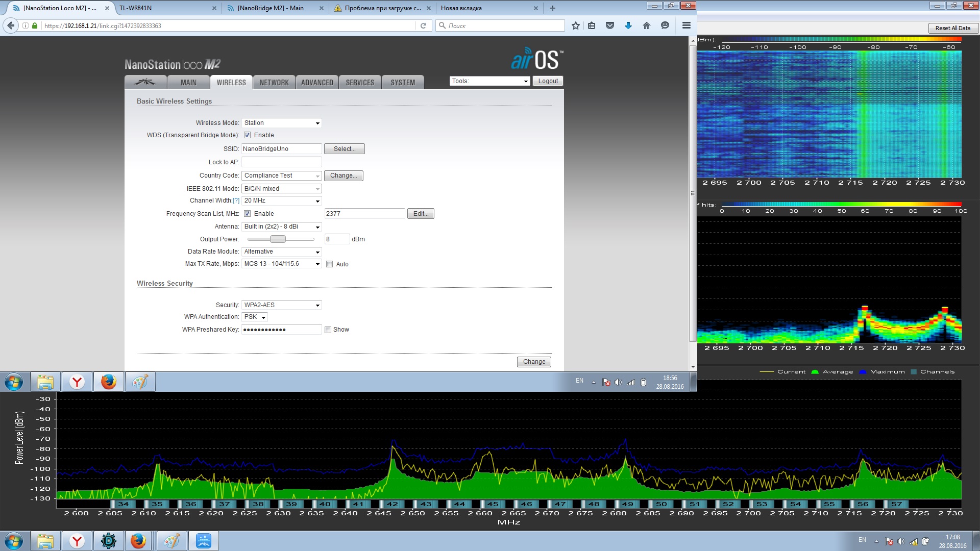Click the Firefox search box
980x551 pixels.
(500, 26)
